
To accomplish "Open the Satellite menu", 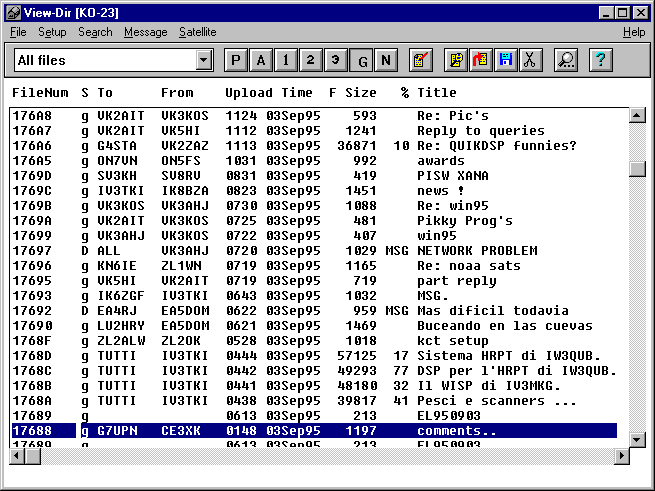I will pyautogui.click(x=197, y=32).
